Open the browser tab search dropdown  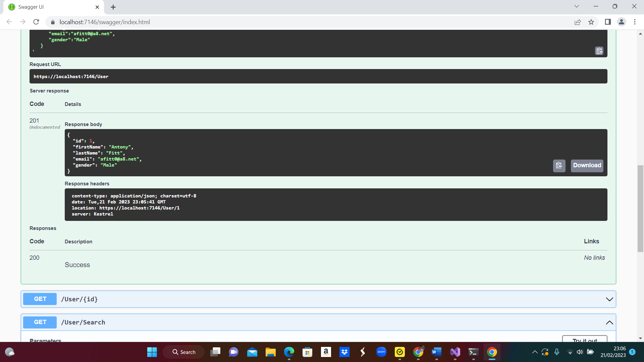click(577, 6)
